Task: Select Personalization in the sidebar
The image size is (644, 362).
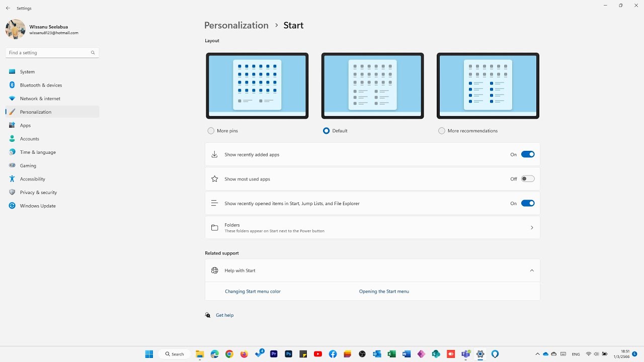Action: 52,112
